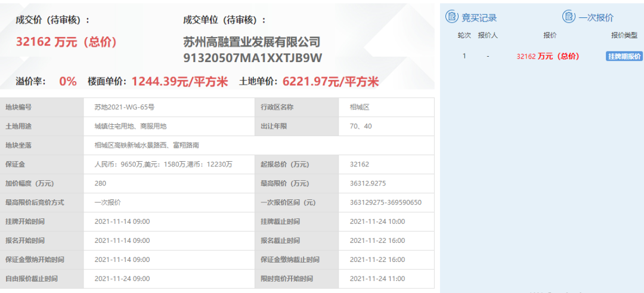Select the red 32162 万元 bid record price
644x293 pixels.
coord(548,56)
